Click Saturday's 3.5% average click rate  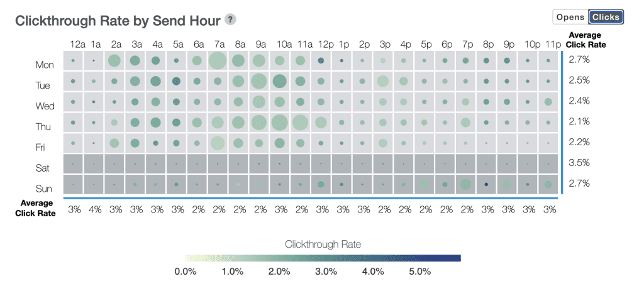(x=579, y=163)
